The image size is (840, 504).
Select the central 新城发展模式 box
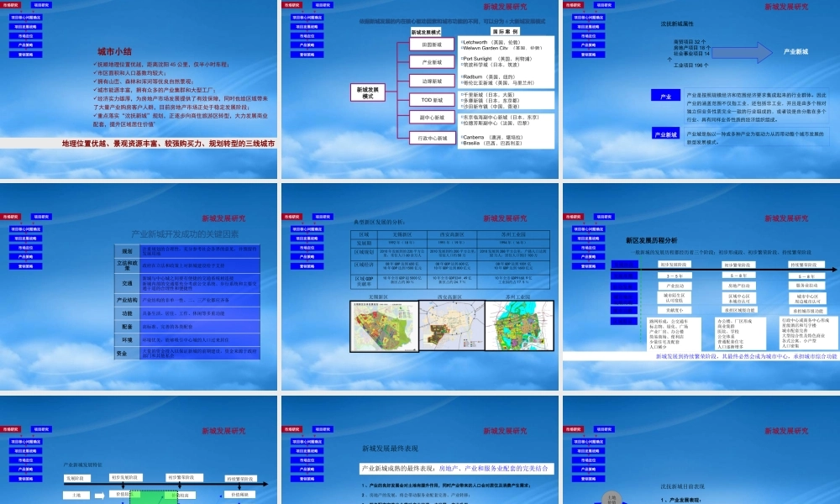tap(368, 92)
